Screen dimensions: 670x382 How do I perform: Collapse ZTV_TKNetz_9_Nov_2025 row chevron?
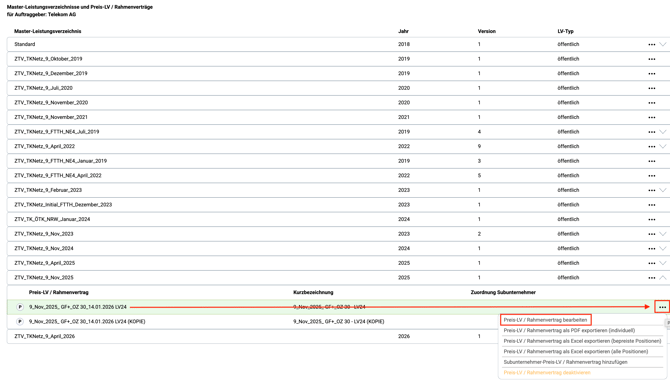pyautogui.click(x=663, y=277)
